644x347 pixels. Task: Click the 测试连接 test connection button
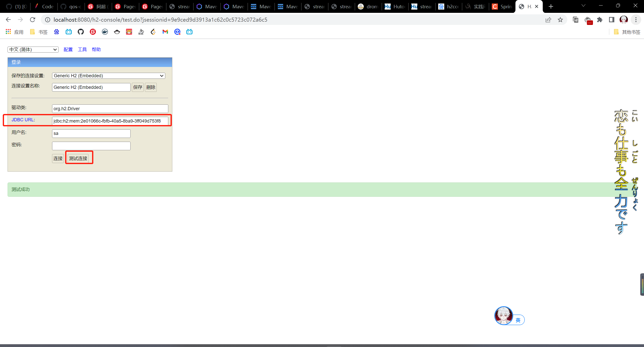click(x=78, y=159)
